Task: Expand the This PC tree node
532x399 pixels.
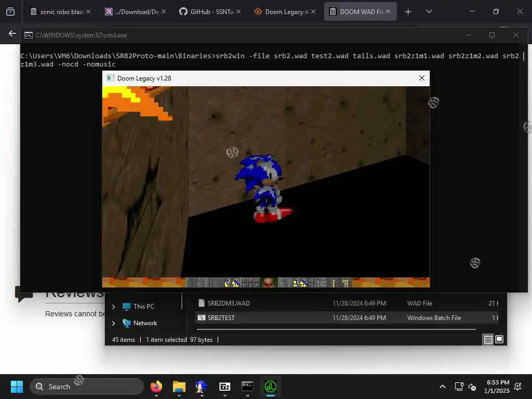Action: pyautogui.click(x=114, y=307)
